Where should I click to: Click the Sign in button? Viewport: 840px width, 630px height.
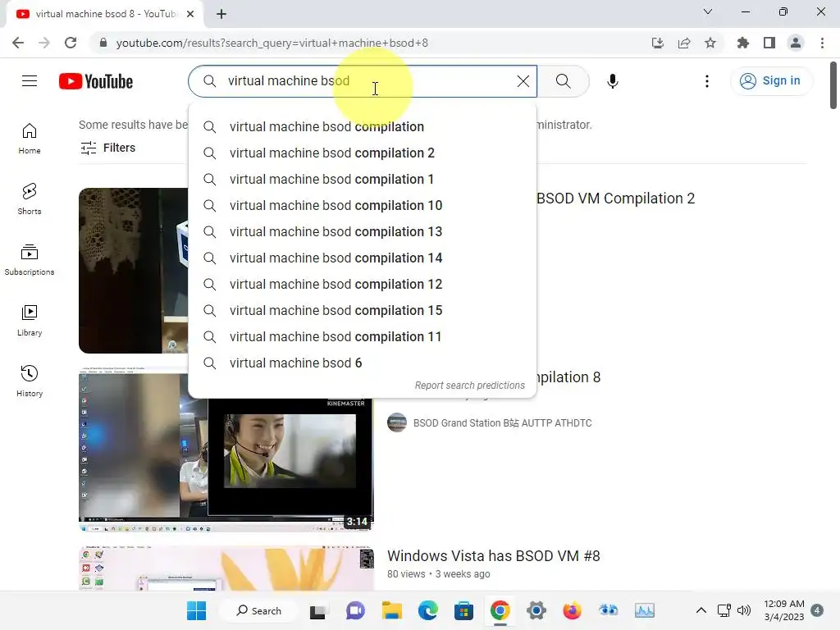point(771,81)
